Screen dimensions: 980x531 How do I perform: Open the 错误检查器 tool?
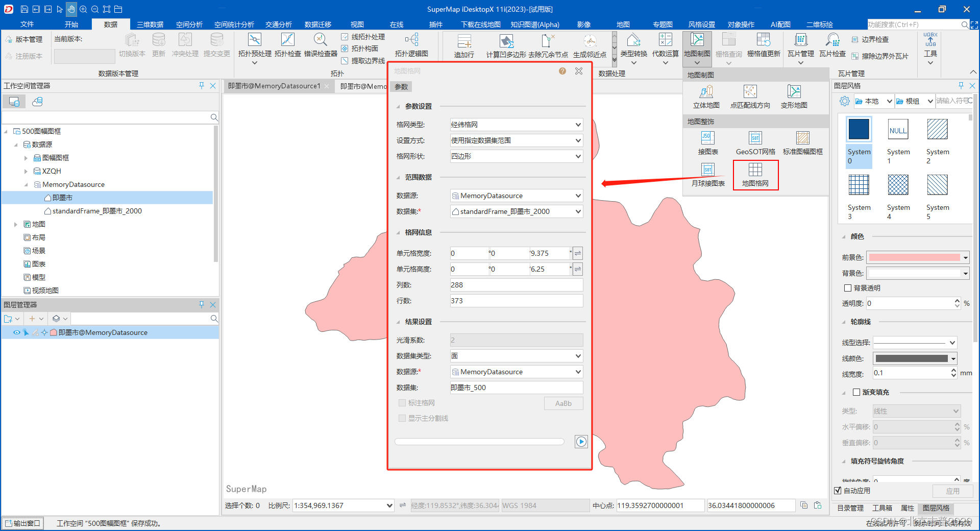[x=321, y=45]
